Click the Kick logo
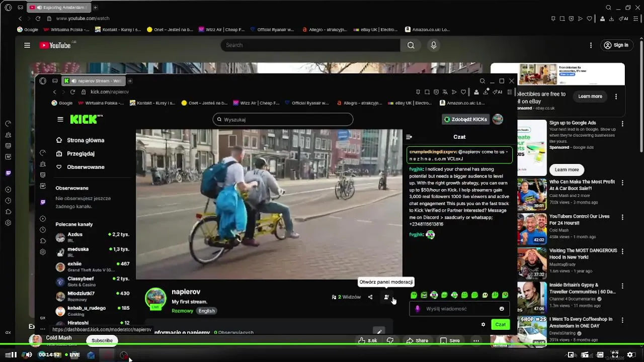The height and width of the screenshot is (362, 644). [86, 119]
